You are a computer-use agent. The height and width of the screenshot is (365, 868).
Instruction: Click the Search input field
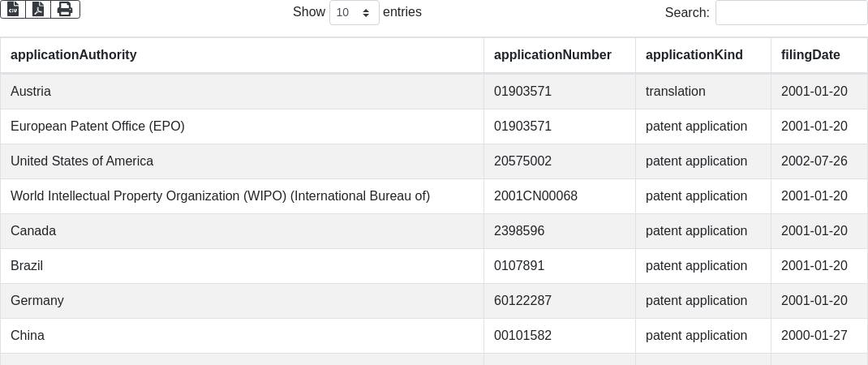pos(791,13)
